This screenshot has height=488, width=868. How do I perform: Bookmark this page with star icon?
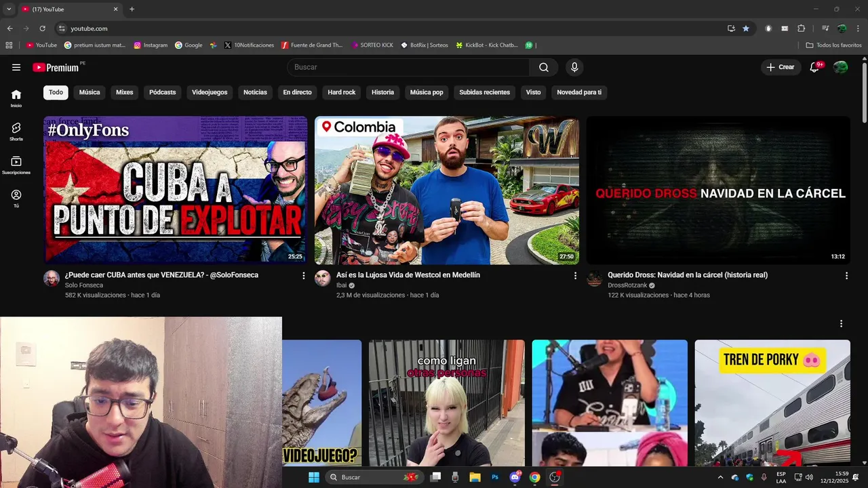(746, 28)
